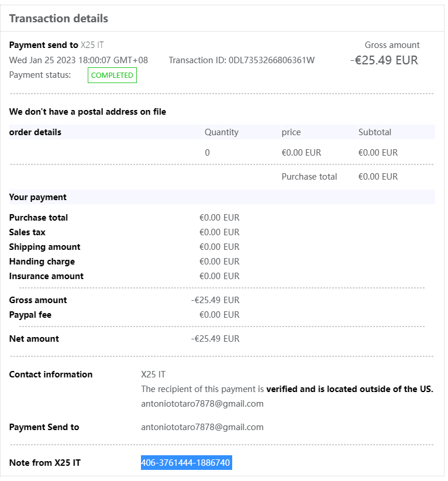This screenshot has width=448, height=481.
Task: Click the Sales tax label
Action: (x=27, y=232)
